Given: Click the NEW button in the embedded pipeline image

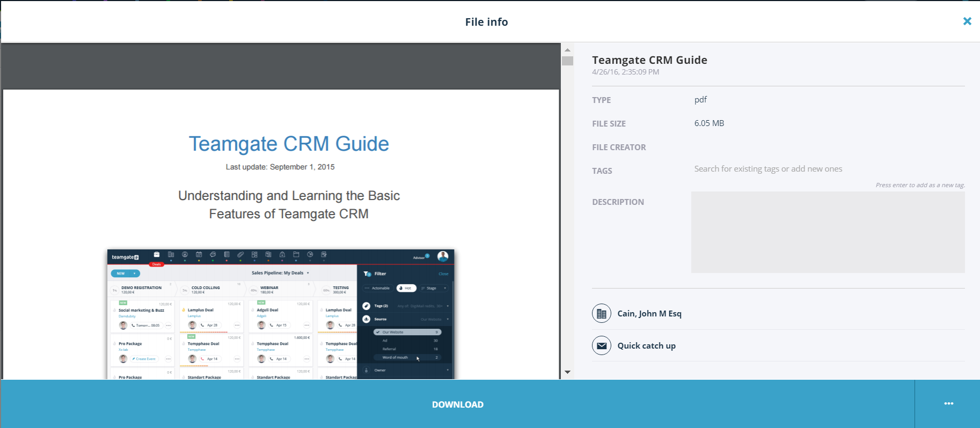Looking at the screenshot, I should click(126, 274).
